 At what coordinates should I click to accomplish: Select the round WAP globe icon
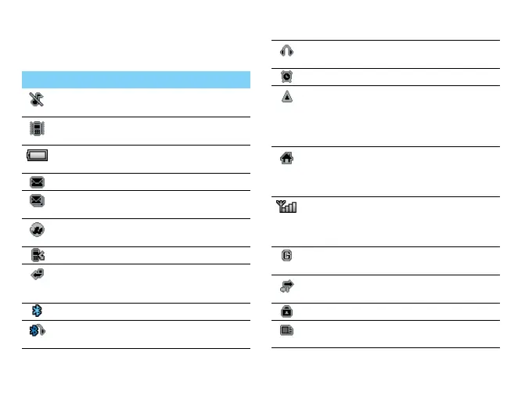point(37,230)
